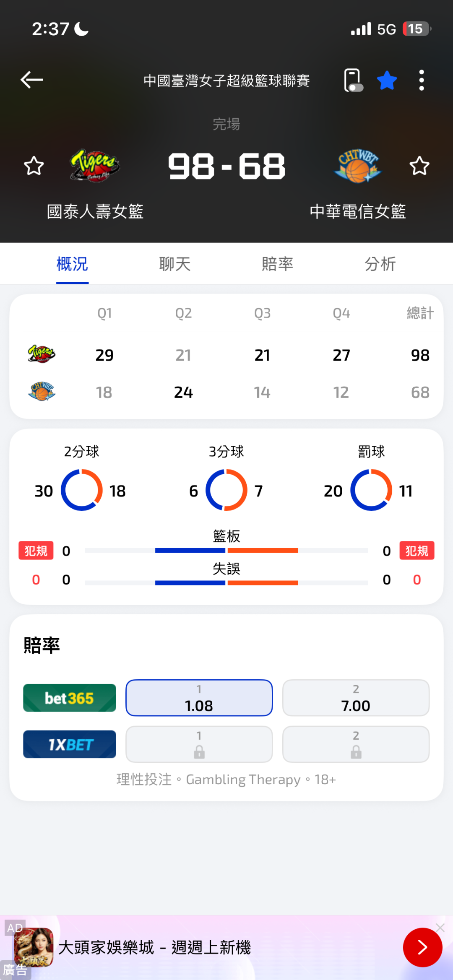Tap the Tigers logo in quarter table
453x980 pixels.
(42, 354)
